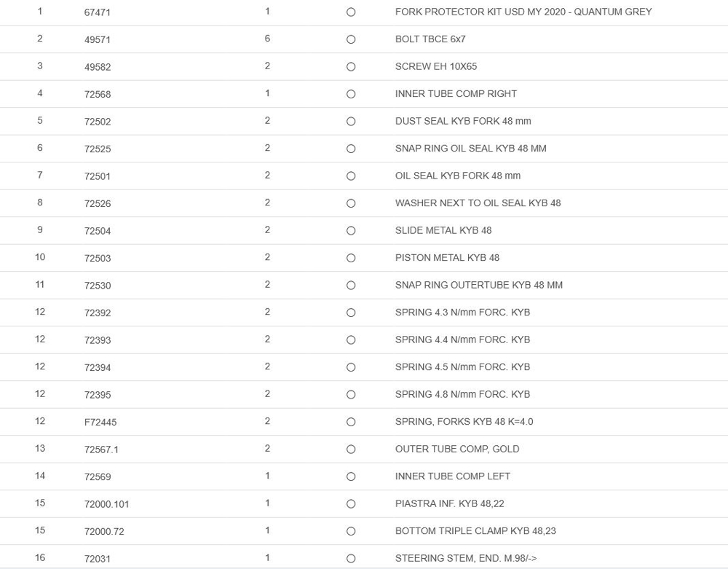Choose the SLIDE METAL KYB 48 radio button

coord(351,231)
